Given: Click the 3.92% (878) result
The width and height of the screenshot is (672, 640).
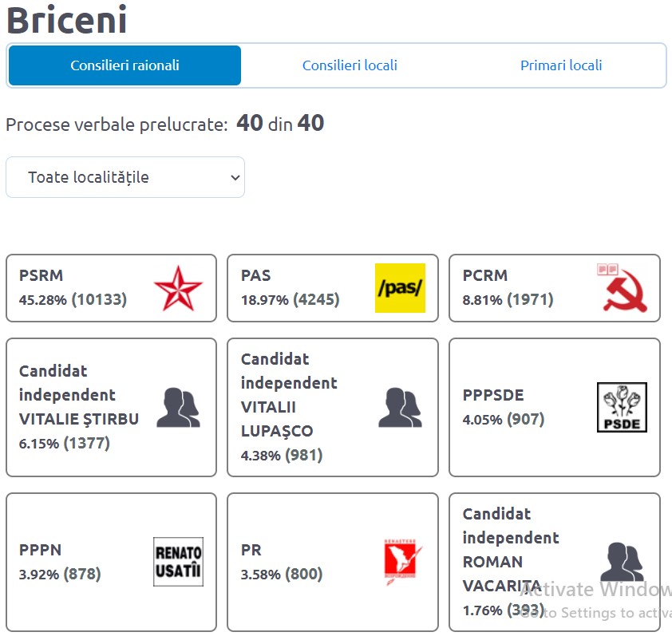Looking at the screenshot, I should coord(60,574).
